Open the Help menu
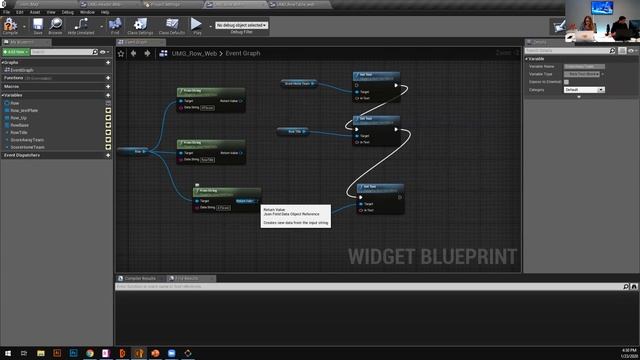The image size is (640, 360). pos(105,12)
